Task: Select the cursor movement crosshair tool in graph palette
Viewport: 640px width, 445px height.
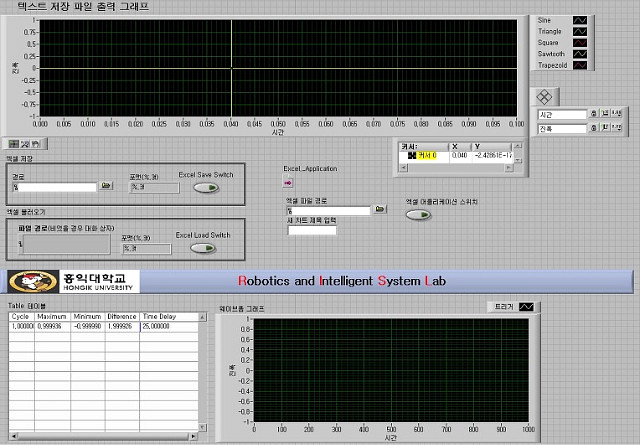Action: click(x=14, y=144)
